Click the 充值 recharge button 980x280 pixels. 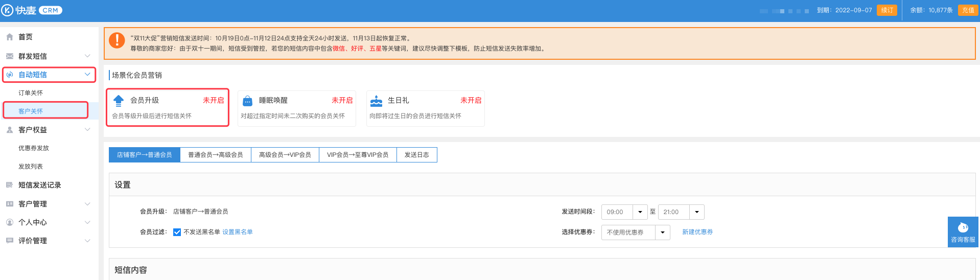click(x=968, y=10)
